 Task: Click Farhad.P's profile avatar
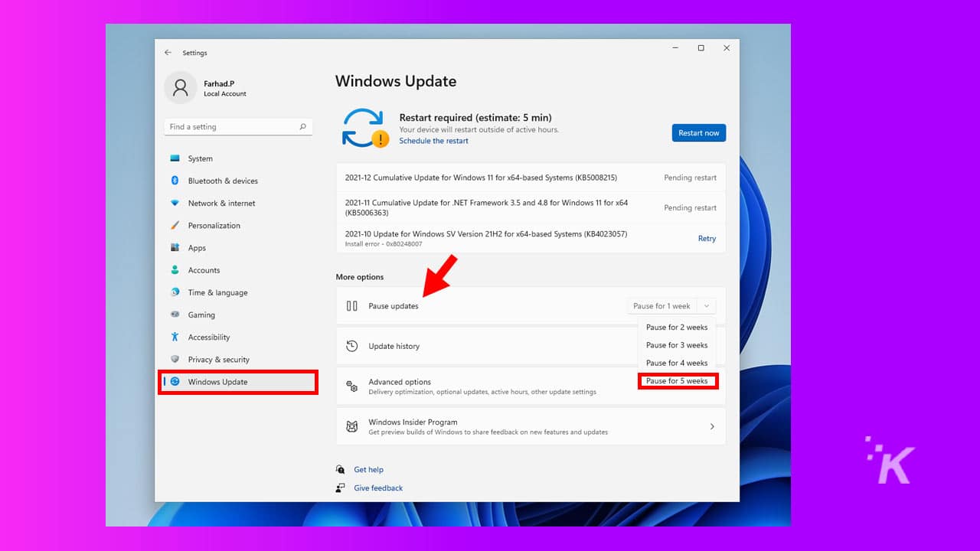click(x=180, y=88)
